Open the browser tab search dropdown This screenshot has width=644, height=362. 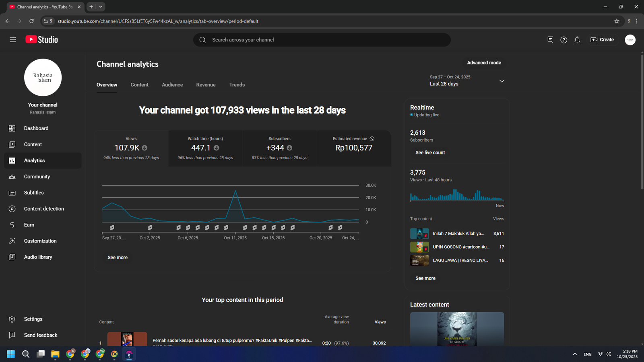[x=101, y=7]
